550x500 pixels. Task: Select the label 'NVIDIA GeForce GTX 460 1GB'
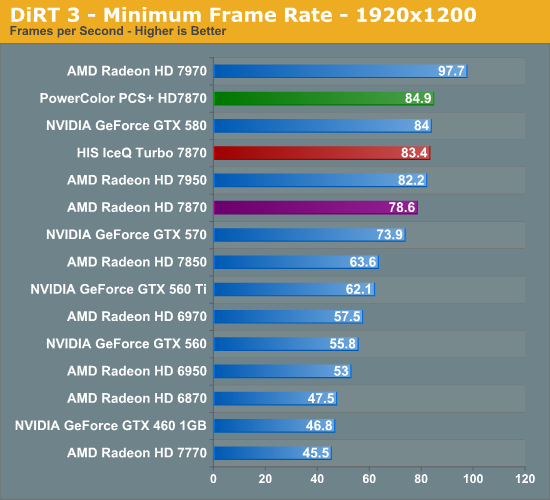(x=110, y=426)
